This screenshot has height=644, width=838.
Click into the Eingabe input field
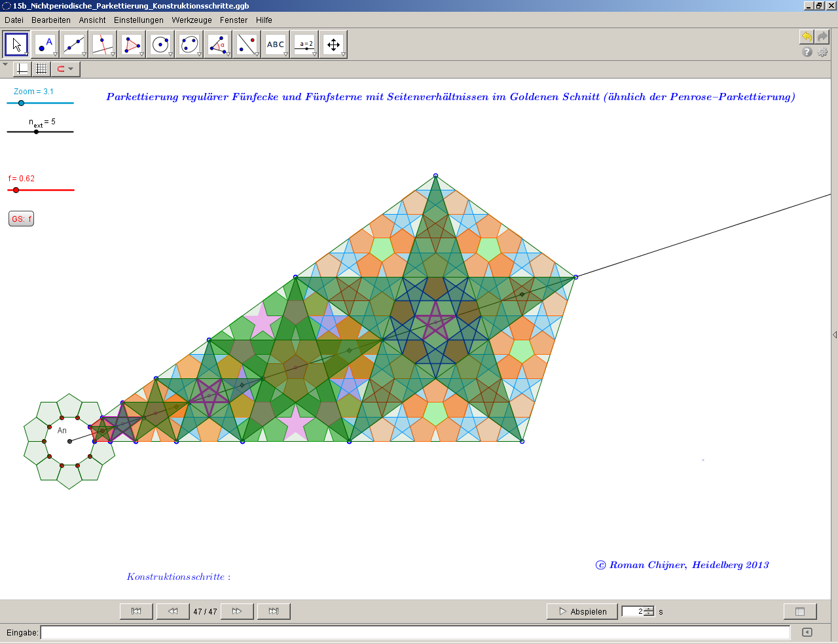click(x=415, y=632)
